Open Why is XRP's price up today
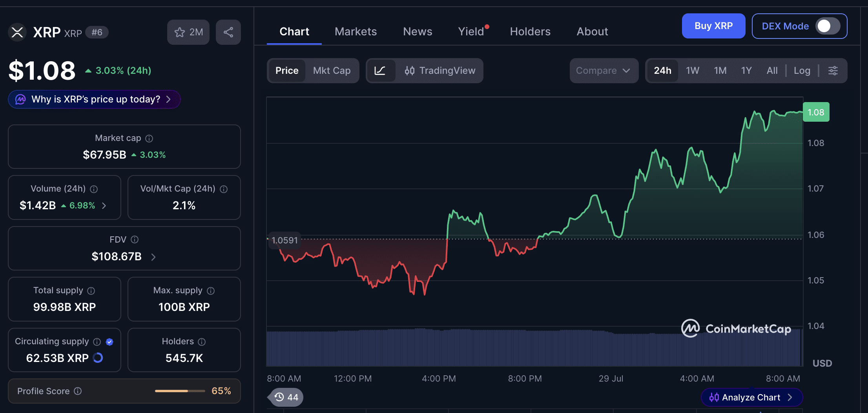Viewport: 868px width, 413px height. (x=94, y=99)
